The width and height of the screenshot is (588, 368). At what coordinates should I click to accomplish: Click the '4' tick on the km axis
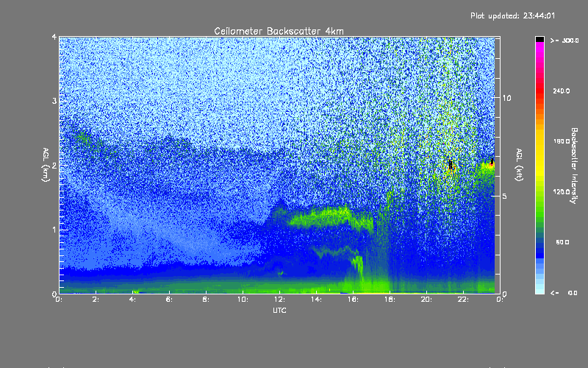(x=54, y=37)
